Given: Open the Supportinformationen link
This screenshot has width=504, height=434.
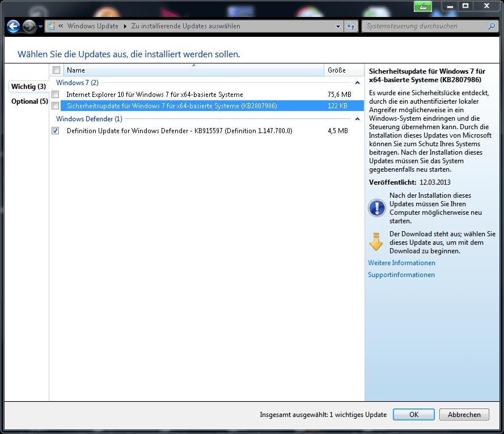Looking at the screenshot, I should 401,275.
